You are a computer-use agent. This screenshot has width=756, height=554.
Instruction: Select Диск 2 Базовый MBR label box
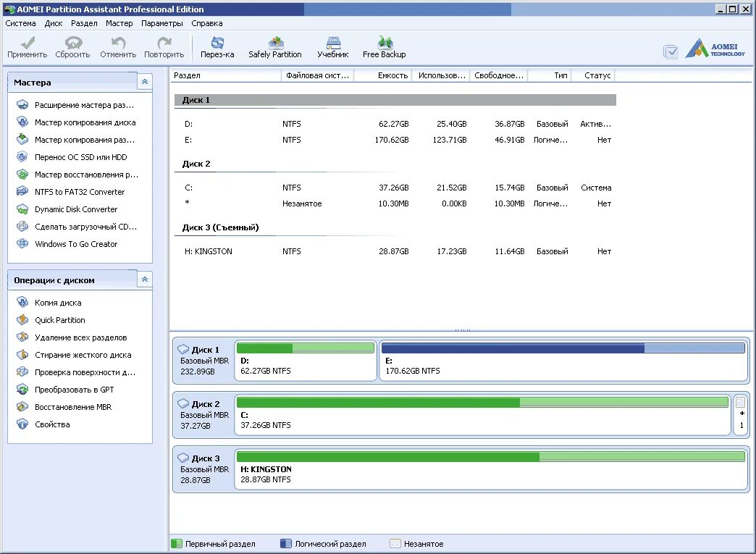(203, 415)
